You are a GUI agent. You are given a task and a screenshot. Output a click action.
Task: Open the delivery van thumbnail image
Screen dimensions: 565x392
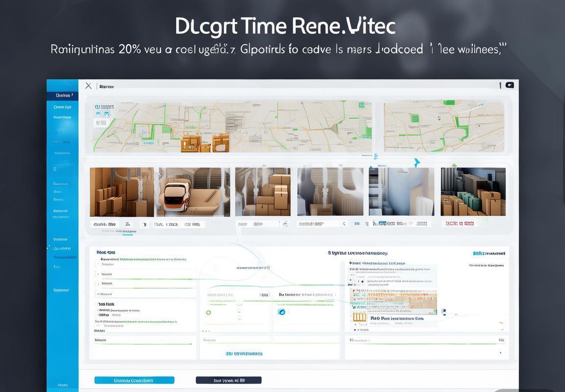(194, 192)
